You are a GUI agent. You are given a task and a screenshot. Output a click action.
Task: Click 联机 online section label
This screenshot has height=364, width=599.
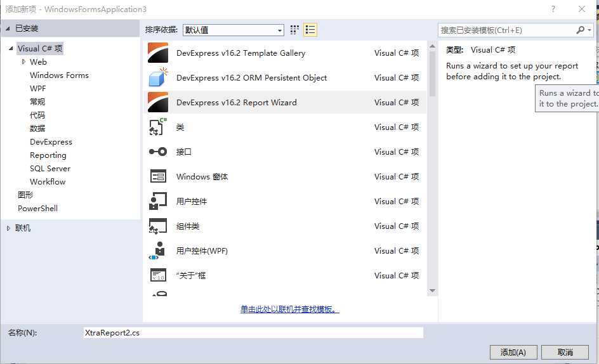tap(23, 228)
